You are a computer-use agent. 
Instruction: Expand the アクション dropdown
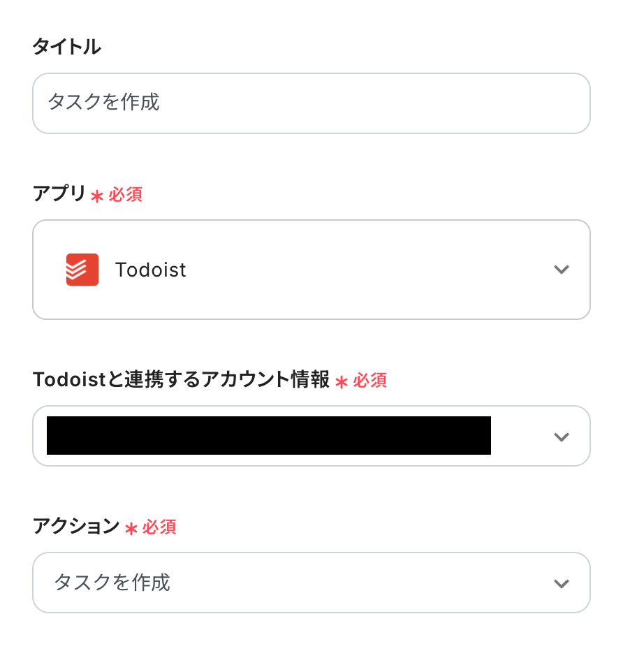pos(311,583)
